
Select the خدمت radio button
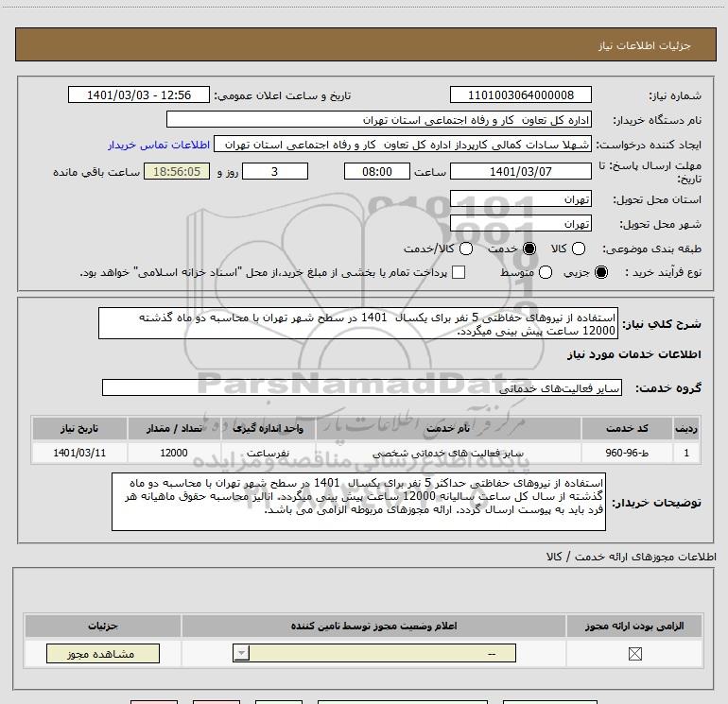pos(529,249)
